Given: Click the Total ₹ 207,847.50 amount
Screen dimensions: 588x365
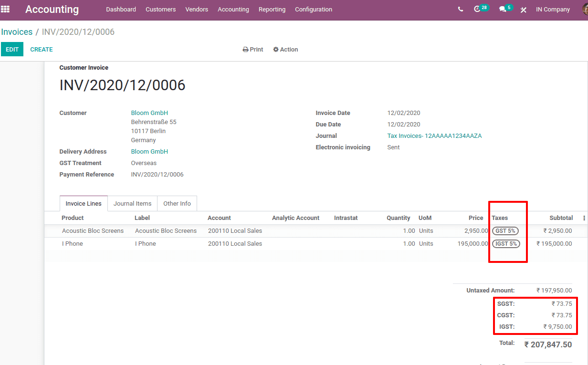Looking at the screenshot, I should 548,344.
